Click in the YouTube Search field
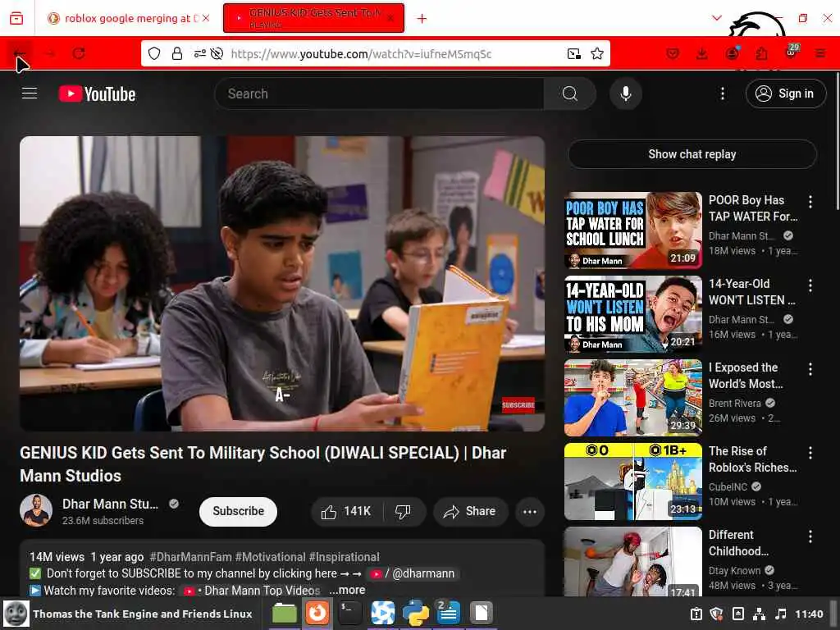Screen dimensions: 840x630 point(379,94)
